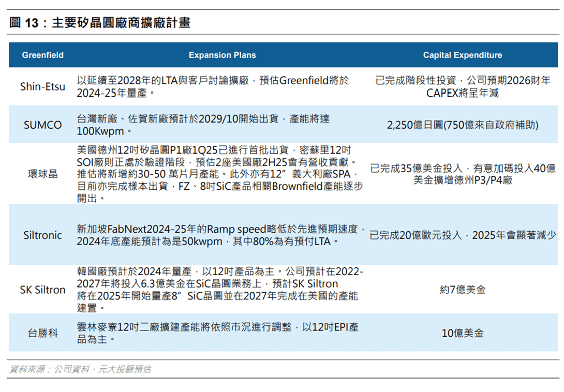
Task: Click the Capital Expenditure column header
Action: [x=462, y=55]
